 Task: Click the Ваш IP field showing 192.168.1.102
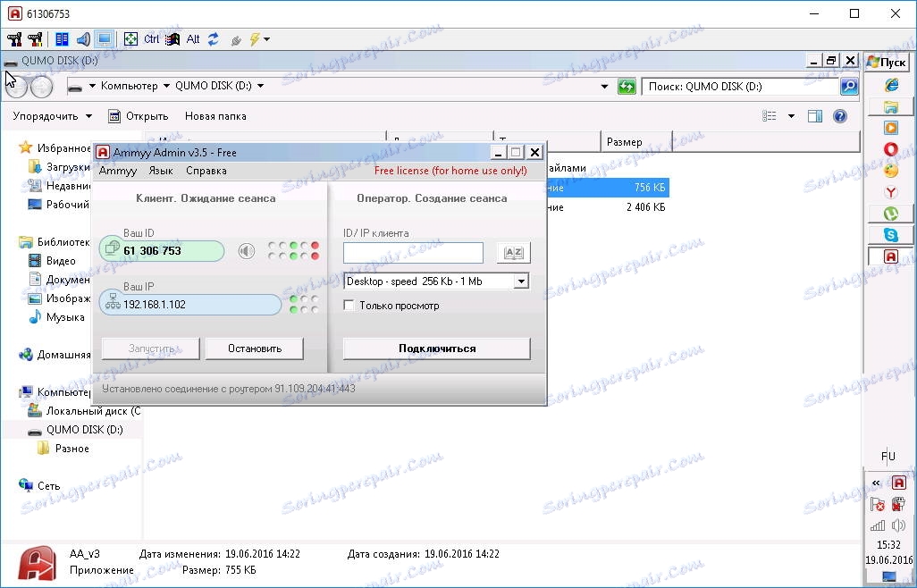[x=190, y=305]
